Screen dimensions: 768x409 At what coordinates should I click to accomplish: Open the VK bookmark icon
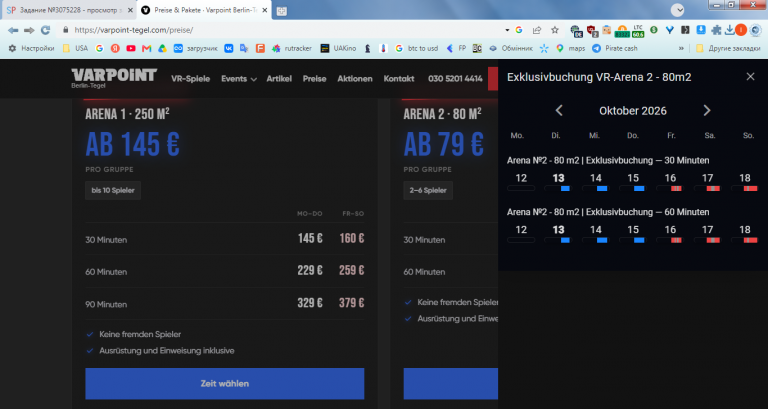229,48
